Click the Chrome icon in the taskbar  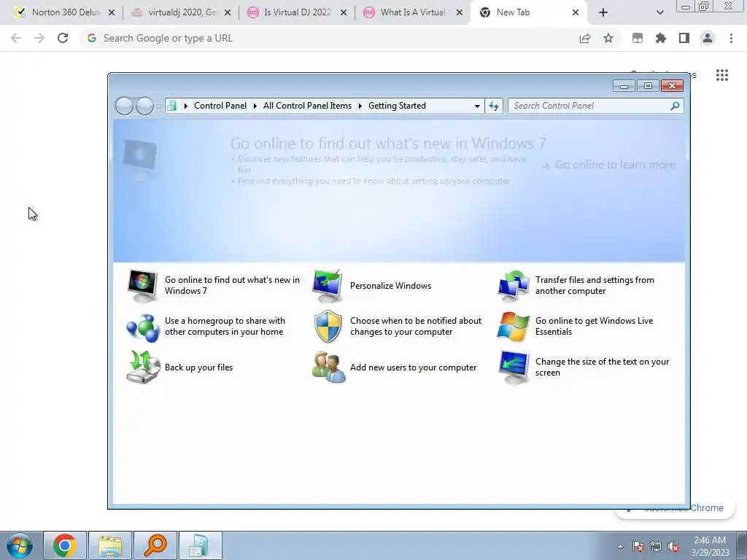coord(65,545)
